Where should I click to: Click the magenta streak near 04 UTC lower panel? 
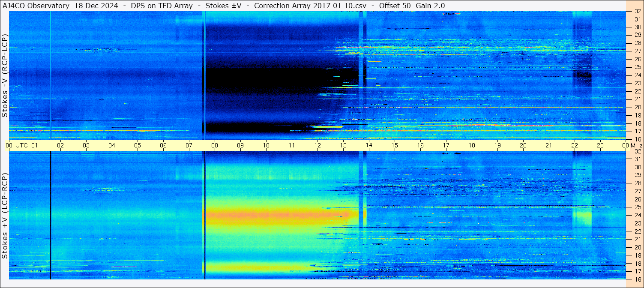pos(124,267)
